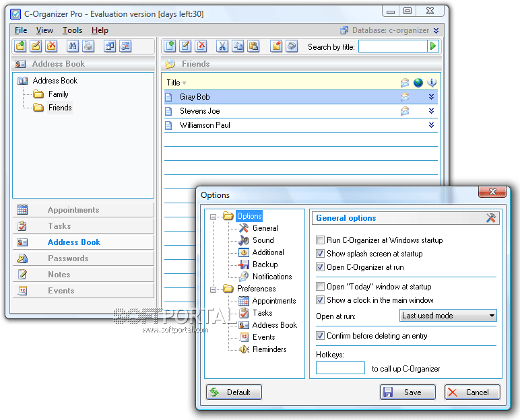The width and height of the screenshot is (520, 420).
Task: Select Sound in Options tree
Action: 263,240
